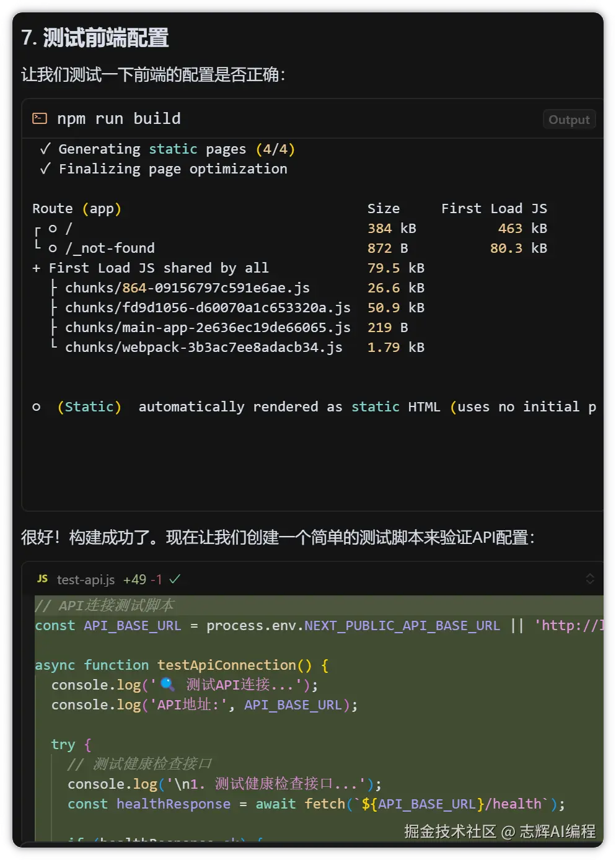Click the checkmark before Generating static pages

[x=45, y=149]
